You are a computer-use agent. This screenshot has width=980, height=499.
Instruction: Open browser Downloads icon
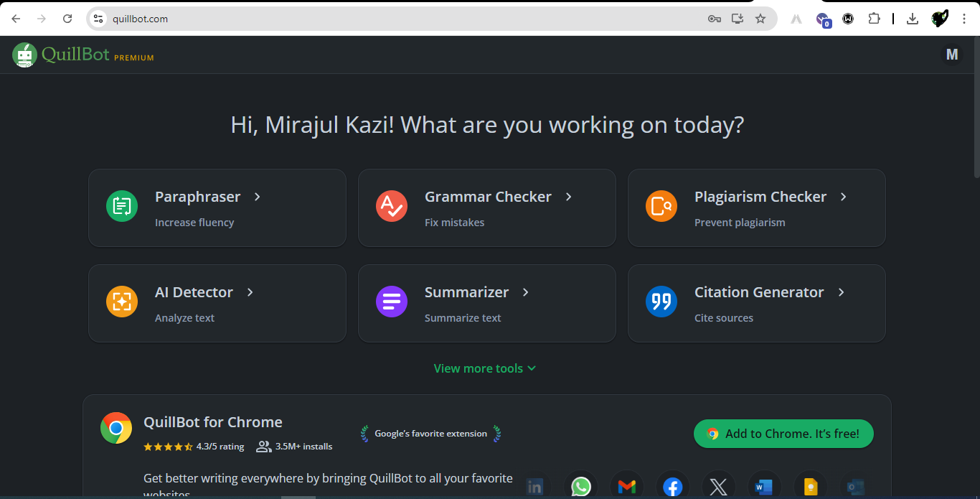pyautogui.click(x=913, y=19)
